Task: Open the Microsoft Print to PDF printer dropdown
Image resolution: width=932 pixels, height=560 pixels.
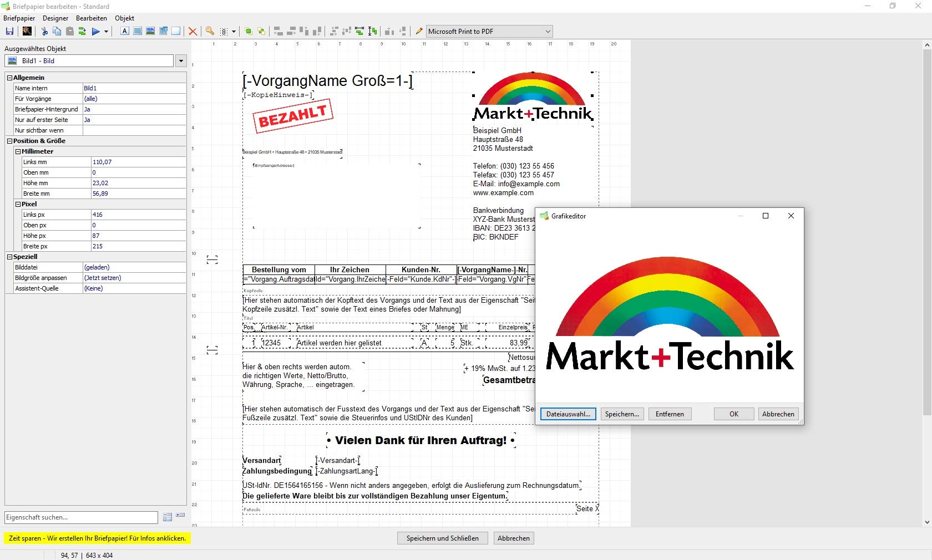Action: click(x=548, y=32)
